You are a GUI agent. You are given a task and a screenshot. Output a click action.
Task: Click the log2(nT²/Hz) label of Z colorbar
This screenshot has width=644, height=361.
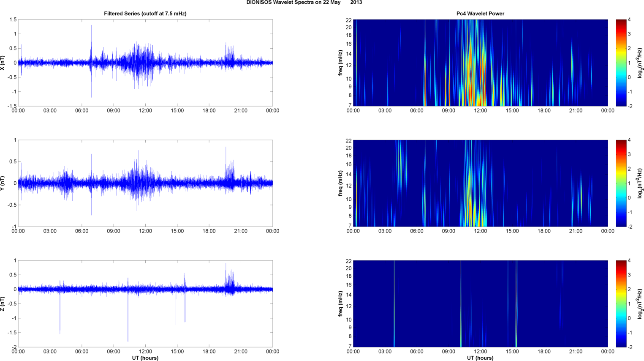click(x=640, y=304)
